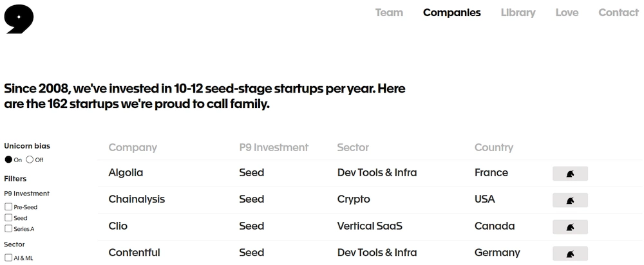Turn Unicorn bias On

coord(8,160)
